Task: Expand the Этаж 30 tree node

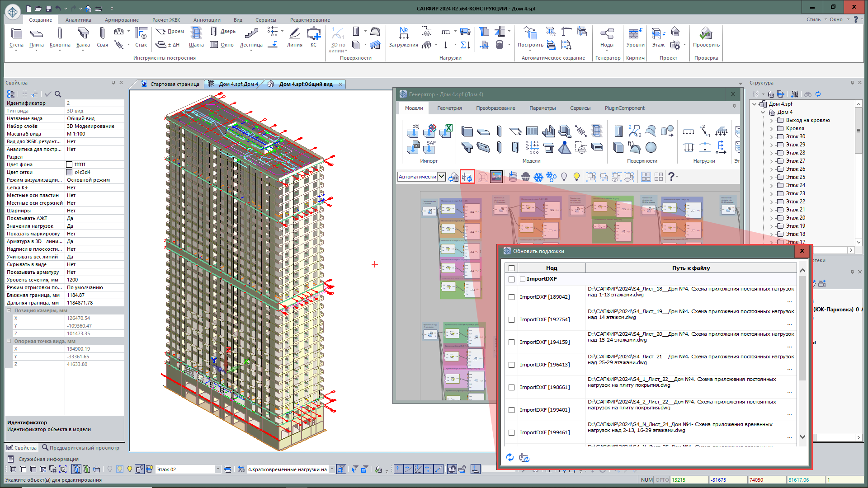Action: click(x=771, y=136)
